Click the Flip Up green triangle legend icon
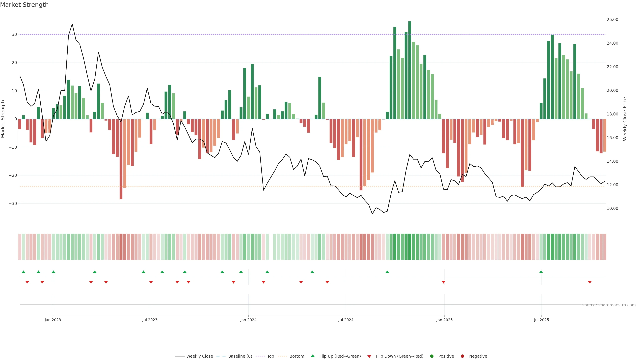The width and height of the screenshot is (644, 362). click(x=312, y=356)
